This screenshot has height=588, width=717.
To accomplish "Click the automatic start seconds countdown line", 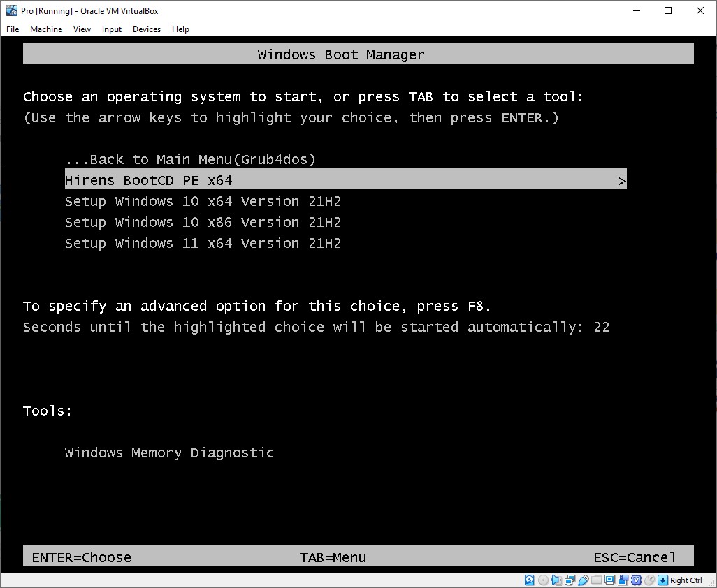I will 316,327.
